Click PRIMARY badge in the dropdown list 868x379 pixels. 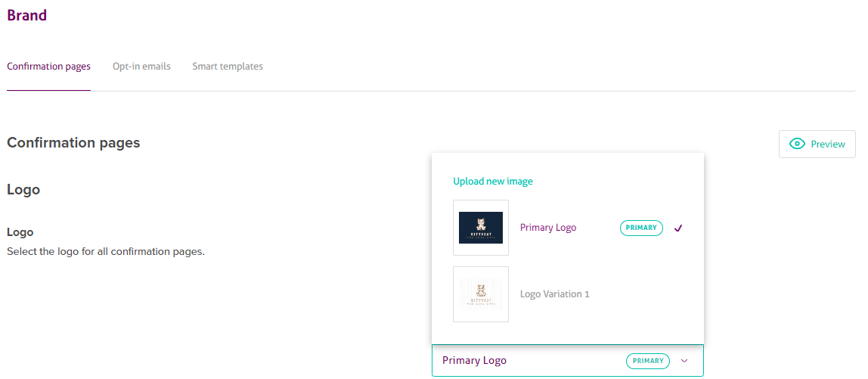coord(641,228)
